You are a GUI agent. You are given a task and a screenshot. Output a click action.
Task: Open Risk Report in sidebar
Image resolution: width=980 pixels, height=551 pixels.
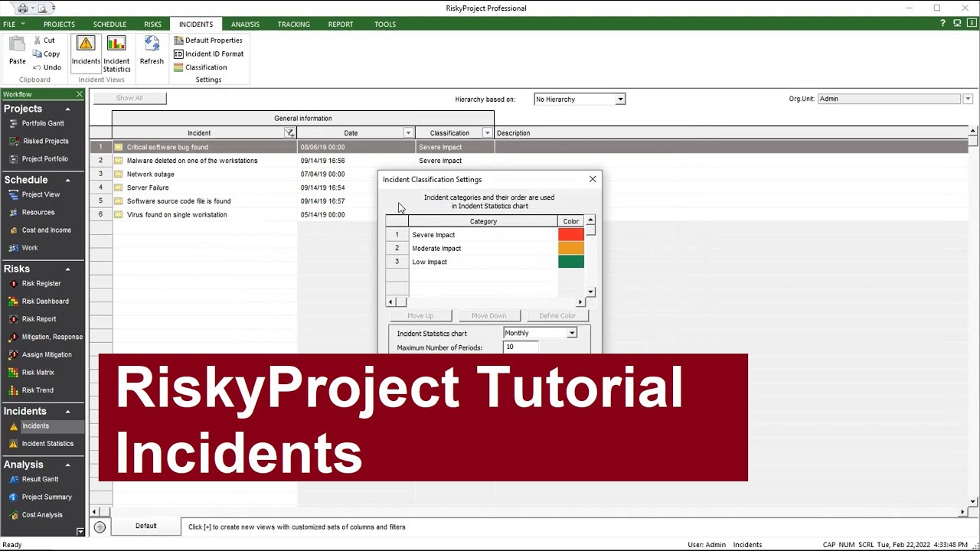click(x=39, y=319)
